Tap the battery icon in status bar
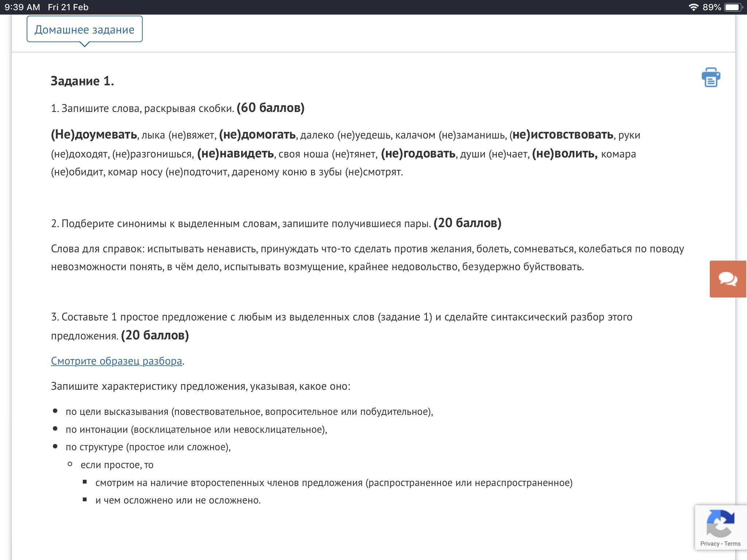The width and height of the screenshot is (747, 560). pyautogui.click(x=733, y=7)
